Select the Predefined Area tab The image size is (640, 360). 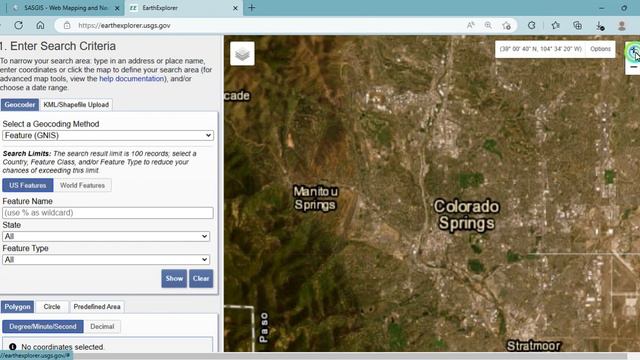coord(97,307)
